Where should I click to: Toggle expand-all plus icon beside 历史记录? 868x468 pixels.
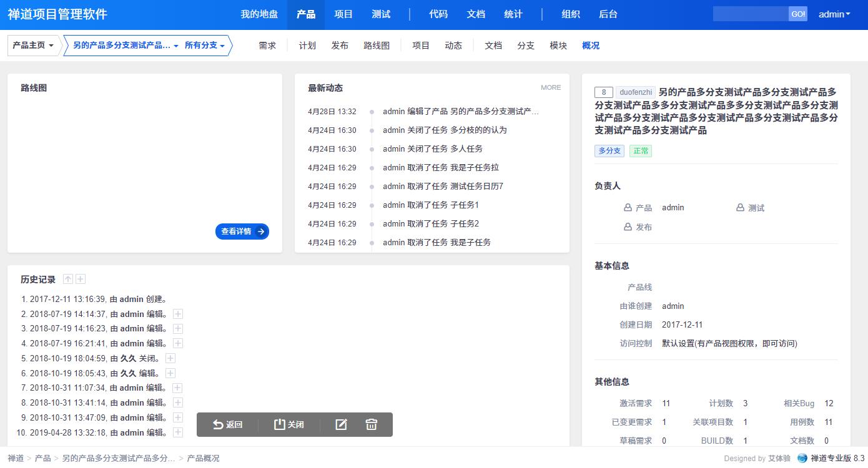[x=81, y=280]
